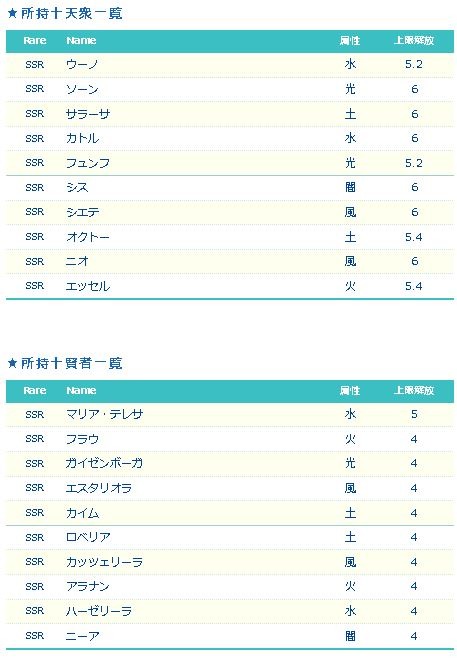Select カッツェリーラ in the sage list
This screenshot has width=457, height=661.
pyautogui.click(x=104, y=562)
